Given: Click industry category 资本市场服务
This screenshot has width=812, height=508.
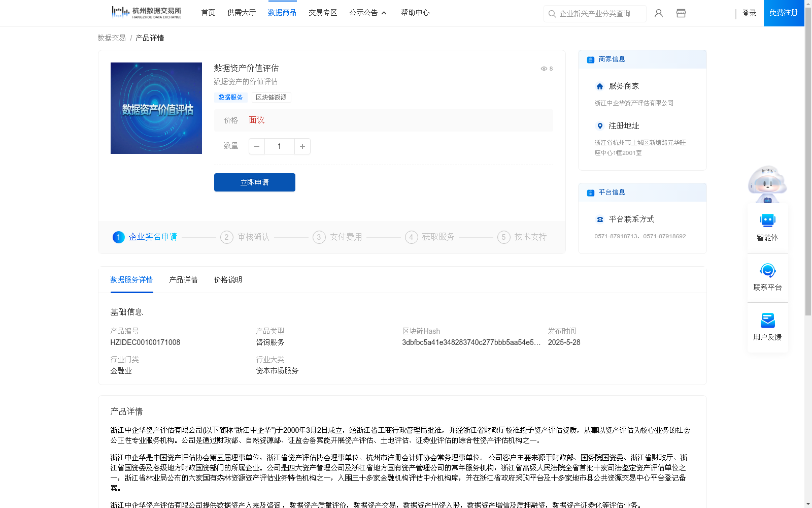Looking at the screenshot, I should coord(277,371).
